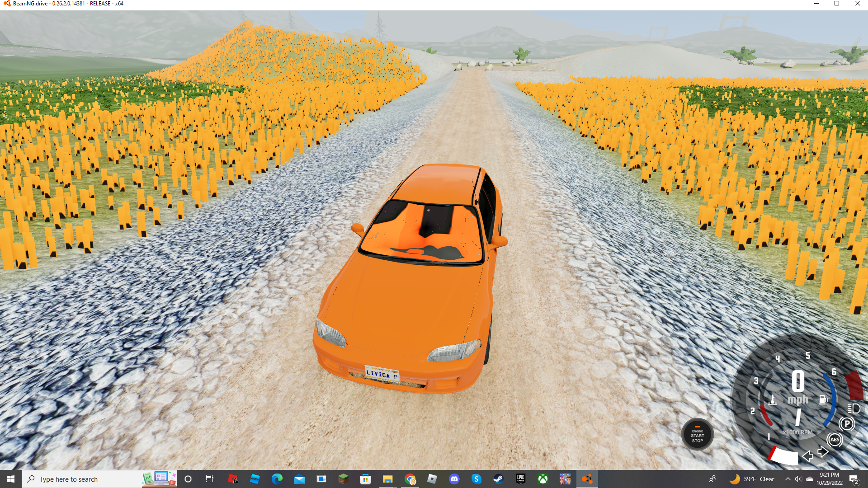This screenshot has width=868, height=488.
Task: Toggle the parking brake indicator
Action: coord(847,424)
